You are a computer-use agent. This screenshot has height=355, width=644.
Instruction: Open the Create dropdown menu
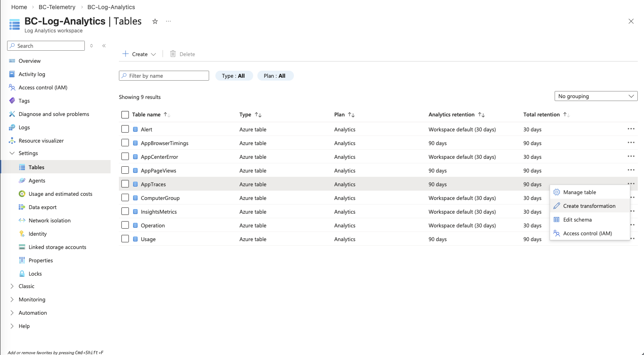pyautogui.click(x=140, y=54)
